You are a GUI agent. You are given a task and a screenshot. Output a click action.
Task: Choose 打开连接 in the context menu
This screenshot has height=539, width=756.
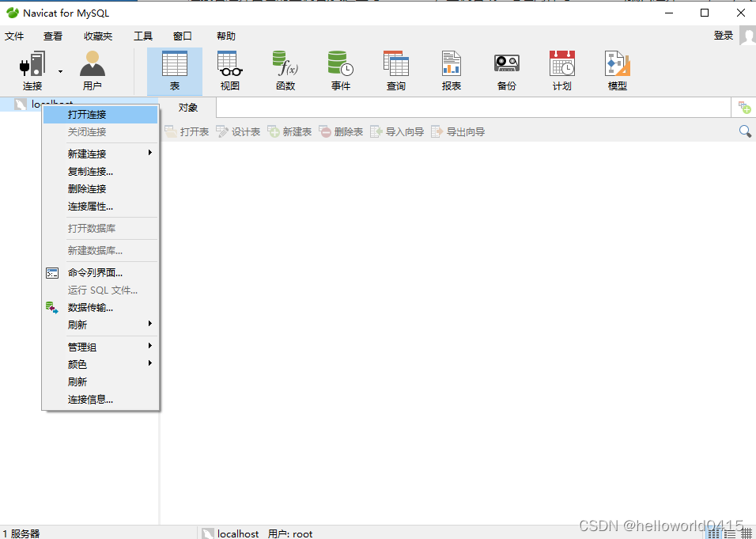pos(100,114)
